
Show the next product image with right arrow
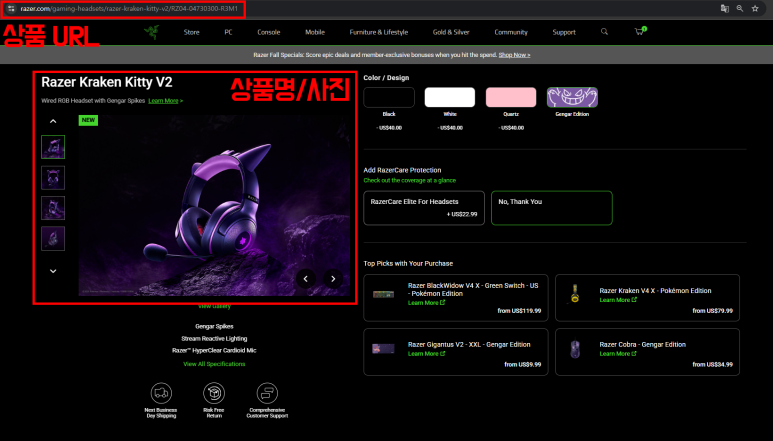[333, 278]
